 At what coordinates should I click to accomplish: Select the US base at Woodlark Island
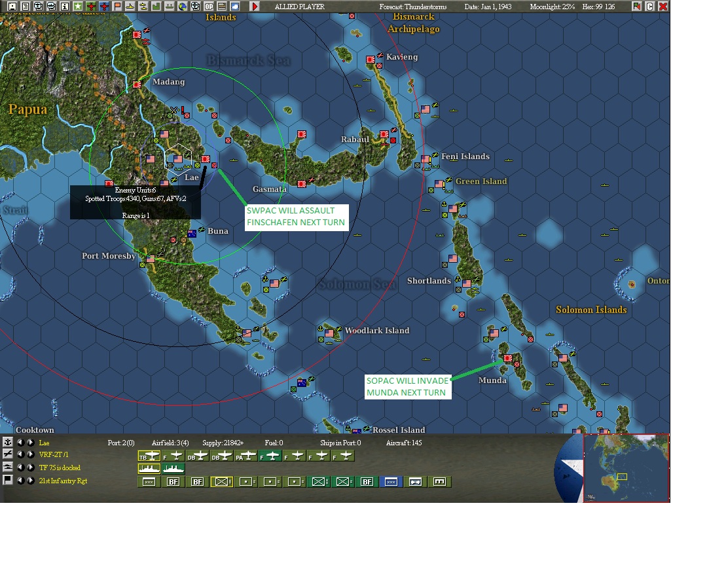[329, 333]
